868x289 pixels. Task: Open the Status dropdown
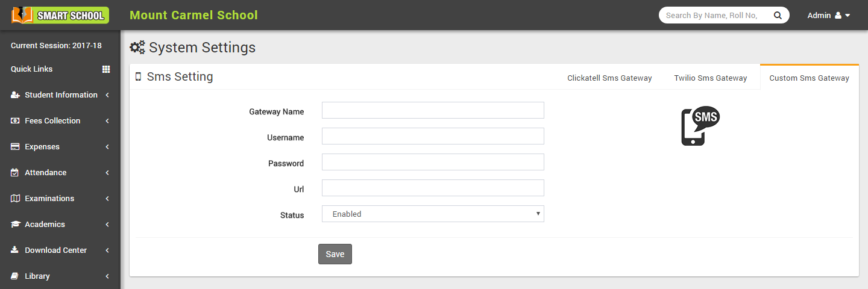pyautogui.click(x=433, y=214)
